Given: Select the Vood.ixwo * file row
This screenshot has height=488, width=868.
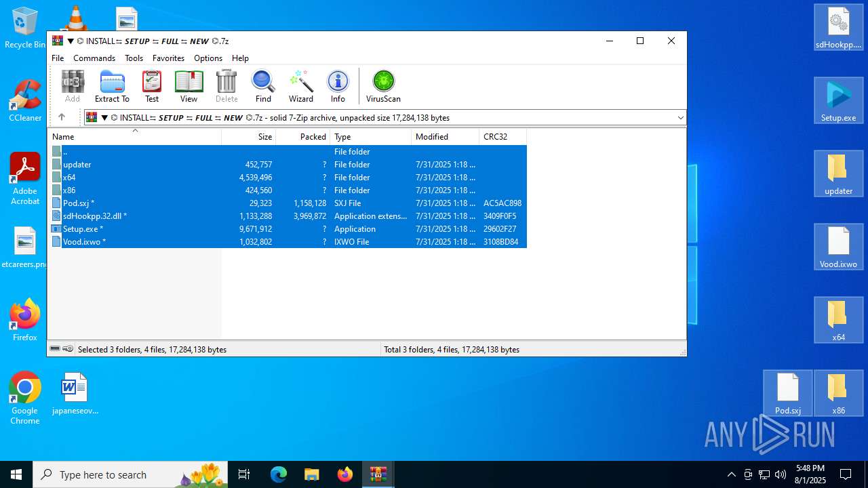Looking at the screenshot, I should pyautogui.click(x=289, y=242).
